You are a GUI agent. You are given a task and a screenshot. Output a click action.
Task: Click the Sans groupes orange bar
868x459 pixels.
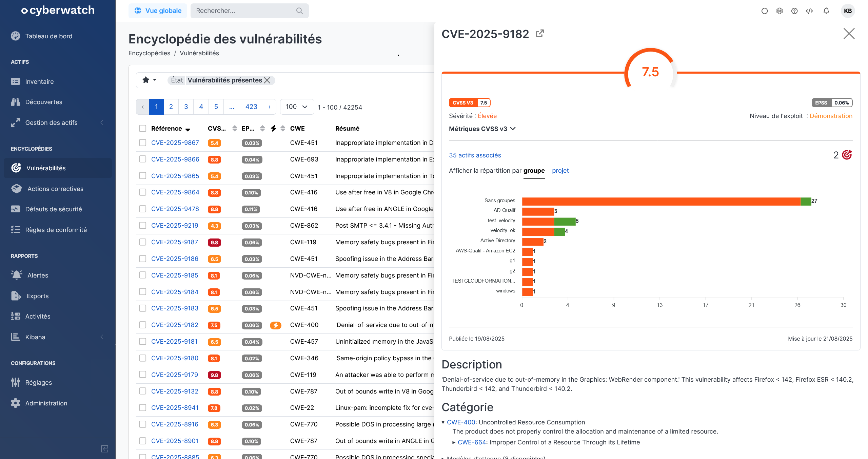(x=661, y=202)
